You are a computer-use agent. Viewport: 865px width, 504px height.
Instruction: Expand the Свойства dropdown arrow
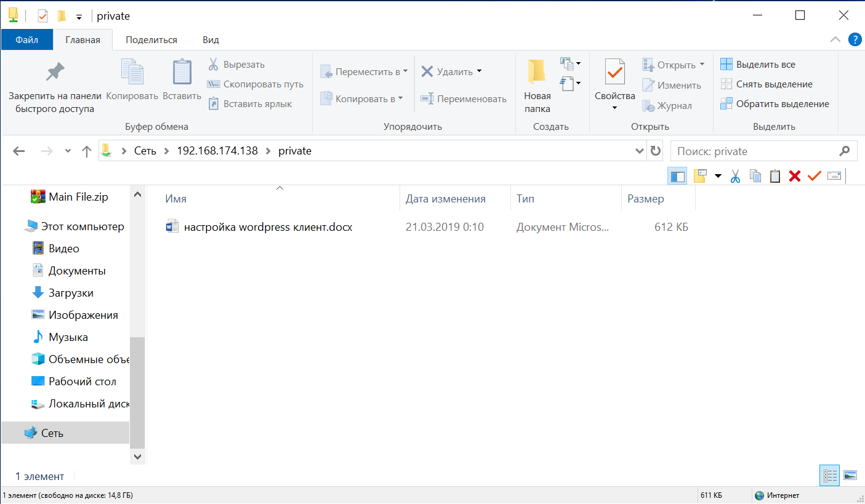(x=614, y=108)
